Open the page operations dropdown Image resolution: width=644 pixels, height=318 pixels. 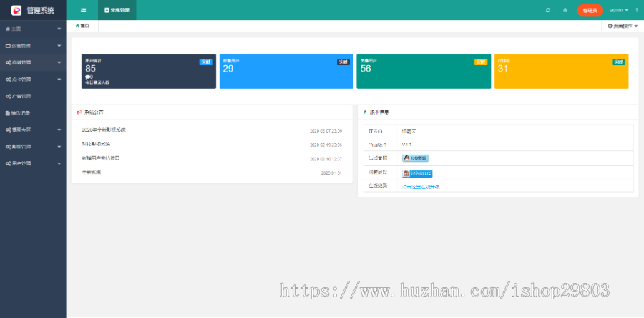(x=622, y=26)
